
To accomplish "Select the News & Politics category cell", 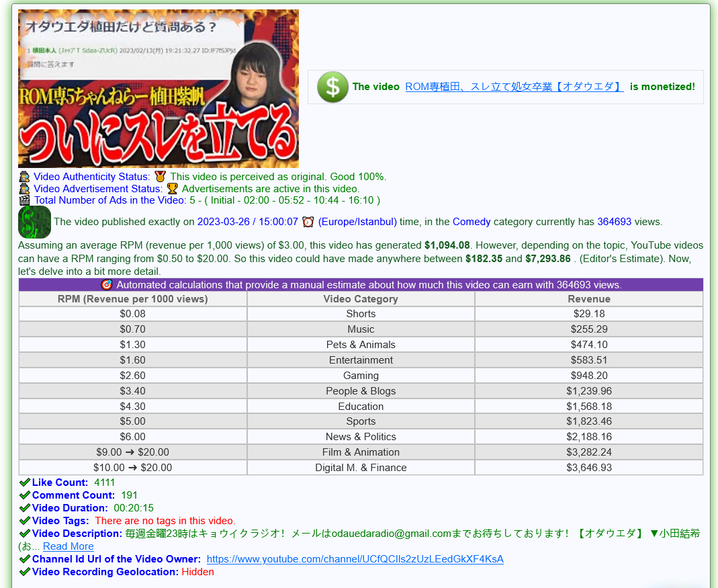I will (361, 437).
